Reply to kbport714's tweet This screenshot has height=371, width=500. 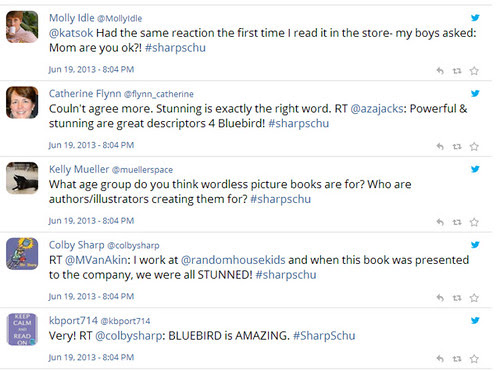(x=440, y=359)
